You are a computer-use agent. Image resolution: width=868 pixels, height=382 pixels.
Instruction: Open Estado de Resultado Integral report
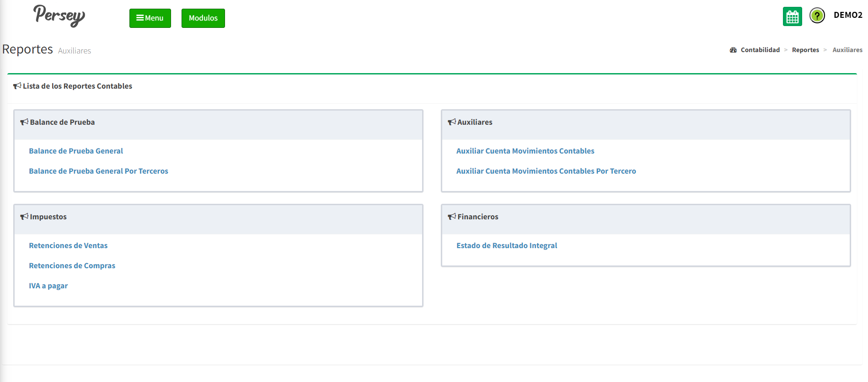click(x=506, y=245)
